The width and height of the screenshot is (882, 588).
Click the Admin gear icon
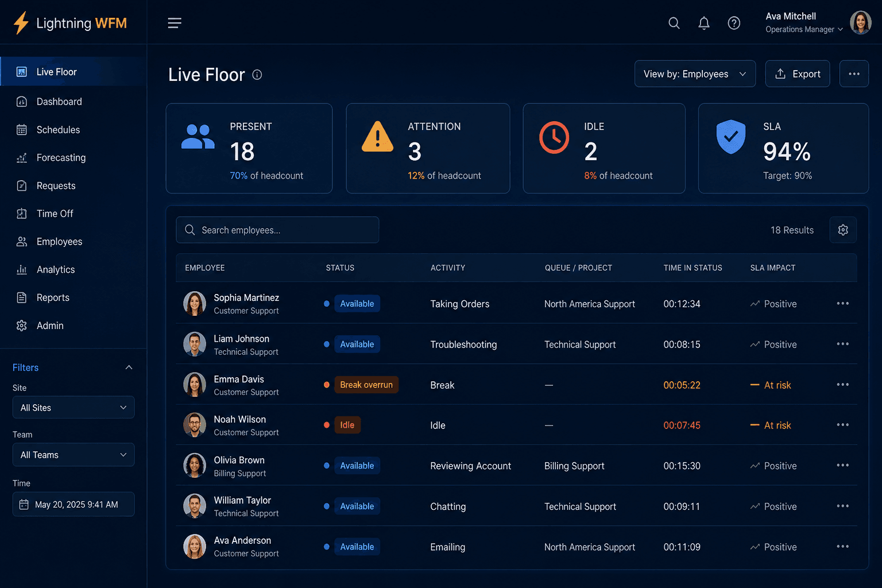point(22,326)
